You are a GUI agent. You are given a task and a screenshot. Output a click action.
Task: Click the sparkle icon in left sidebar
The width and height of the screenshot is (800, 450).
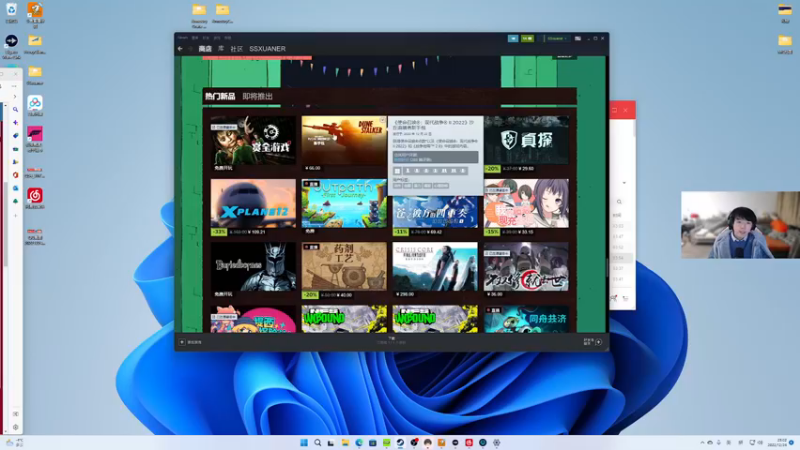coord(15,122)
